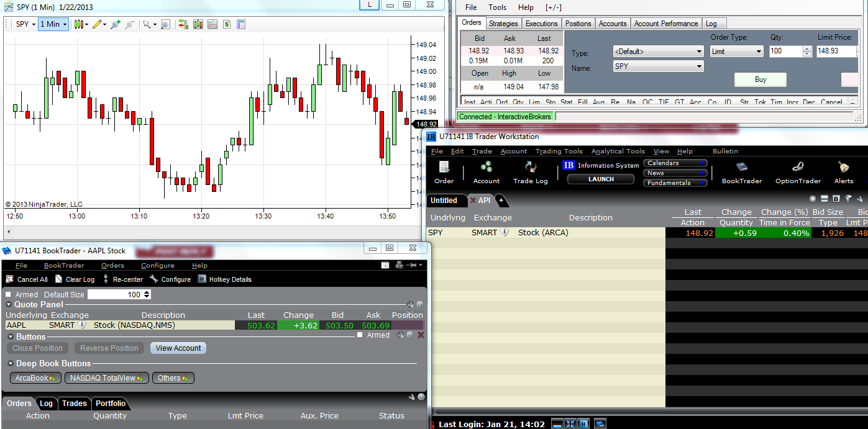Add a new page tab with plus
This screenshot has height=429, width=868.
pos(501,201)
